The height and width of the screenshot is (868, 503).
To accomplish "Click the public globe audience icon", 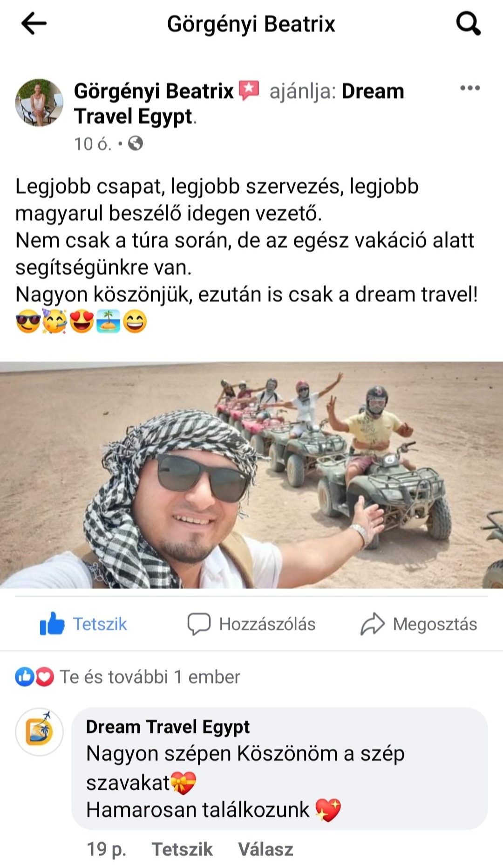I will [x=136, y=143].
